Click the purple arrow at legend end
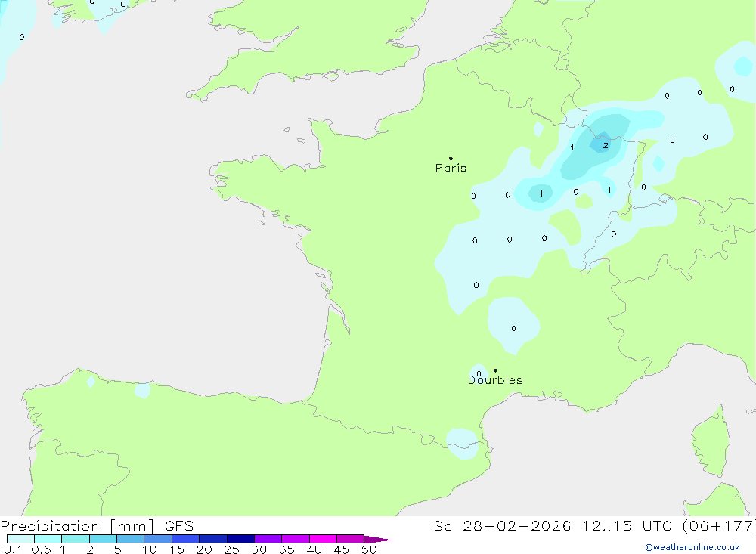This screenshot has width=756, height=554. [377, 540]
